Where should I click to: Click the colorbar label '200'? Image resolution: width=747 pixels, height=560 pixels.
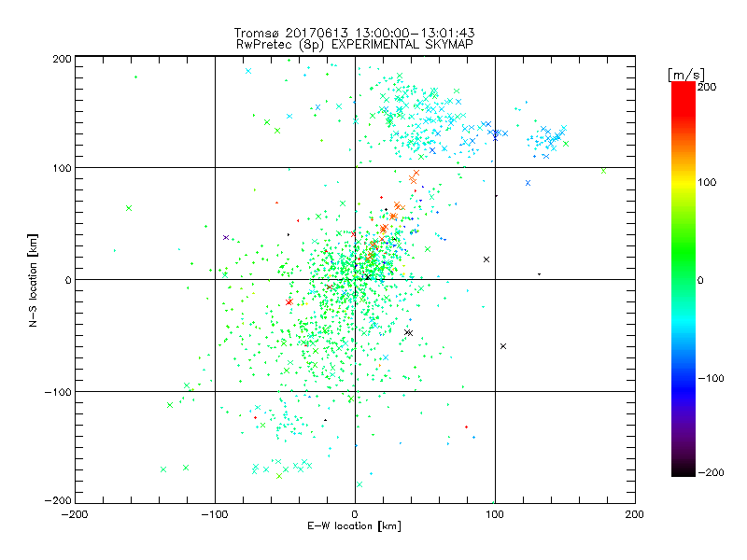[708, 87]
